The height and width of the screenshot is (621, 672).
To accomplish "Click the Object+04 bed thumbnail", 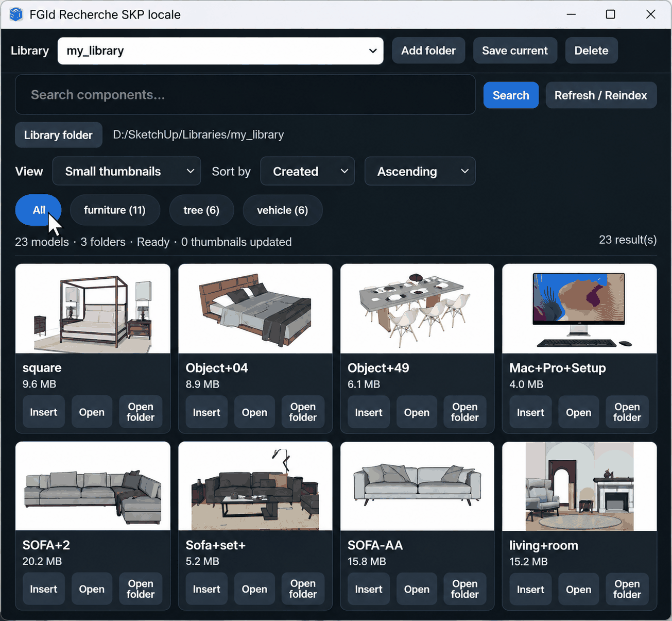I will tap(255, 309).
